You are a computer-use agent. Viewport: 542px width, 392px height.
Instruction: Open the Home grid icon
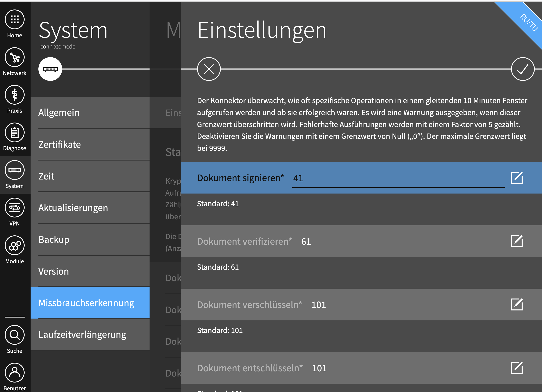15,19
